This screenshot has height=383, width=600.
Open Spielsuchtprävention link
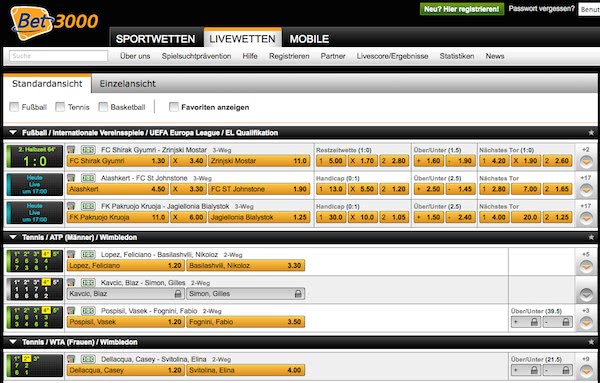click(196, 56)
